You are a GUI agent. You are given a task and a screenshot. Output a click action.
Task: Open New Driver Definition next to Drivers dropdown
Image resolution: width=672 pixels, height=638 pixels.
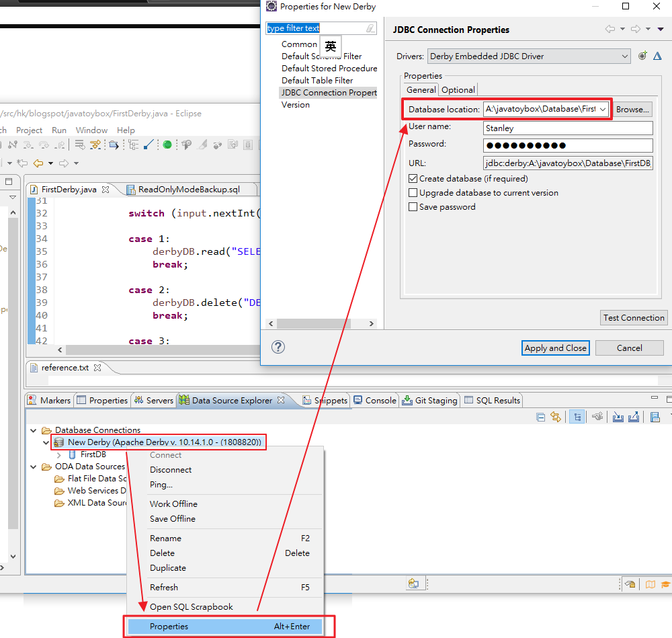[x=642, y=56]
